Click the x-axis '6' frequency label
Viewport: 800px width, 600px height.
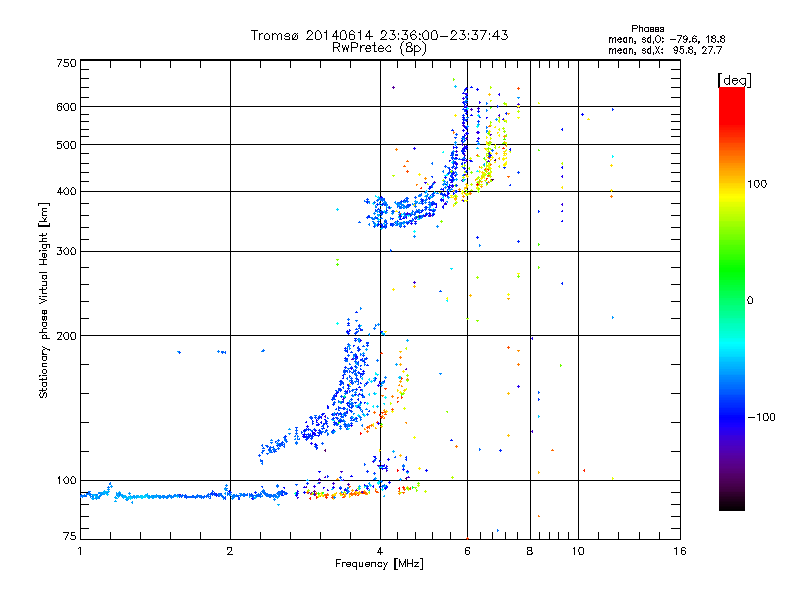[467, 551]
